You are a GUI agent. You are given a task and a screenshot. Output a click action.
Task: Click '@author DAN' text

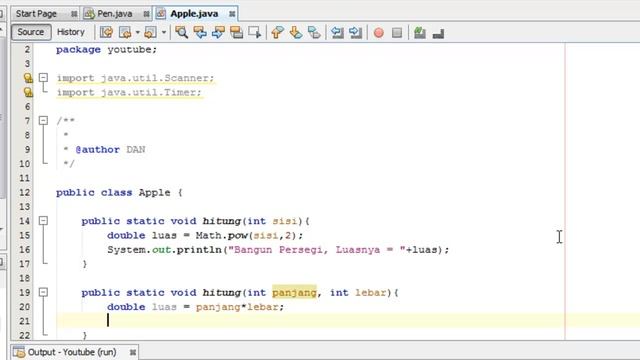click(110, 149)
